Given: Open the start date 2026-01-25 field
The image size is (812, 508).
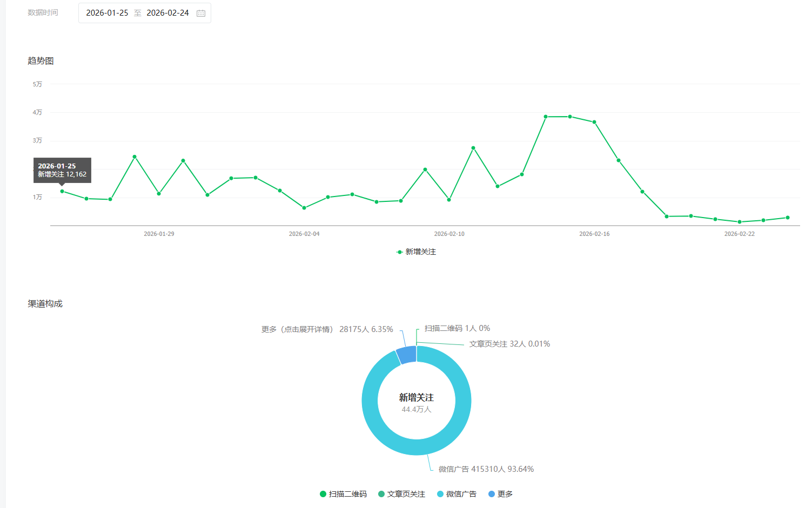Looking at the screenshot, I should point(107,13).
